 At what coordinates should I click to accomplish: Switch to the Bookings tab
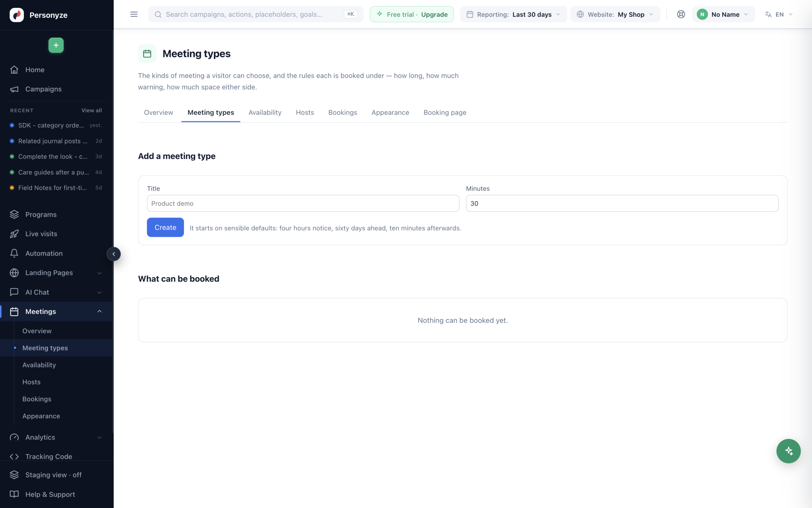pyautogui.click(x=343, y=112)
